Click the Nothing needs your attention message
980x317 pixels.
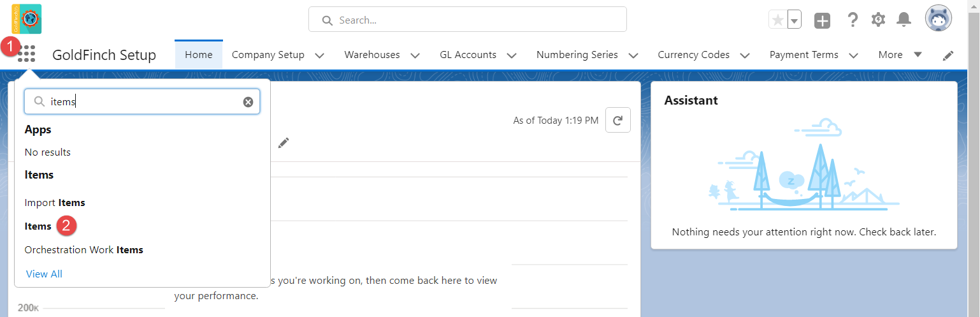pos(804,232)
